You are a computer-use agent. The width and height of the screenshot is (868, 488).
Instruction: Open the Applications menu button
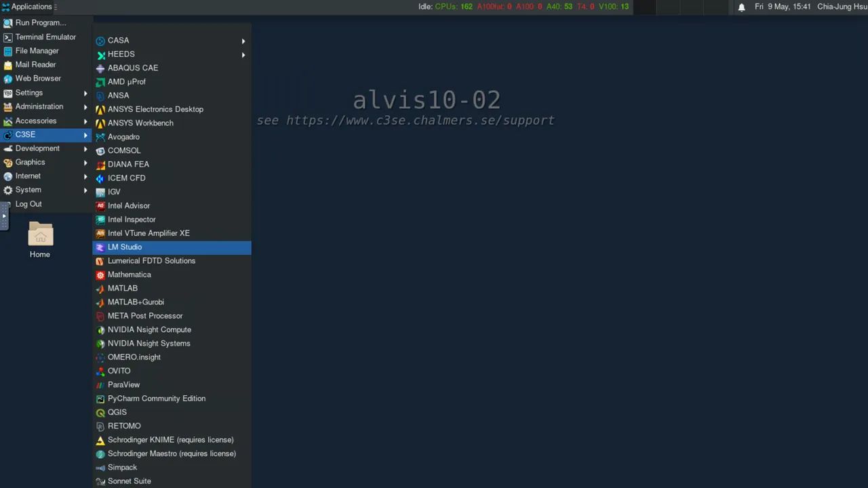(28, 7)
